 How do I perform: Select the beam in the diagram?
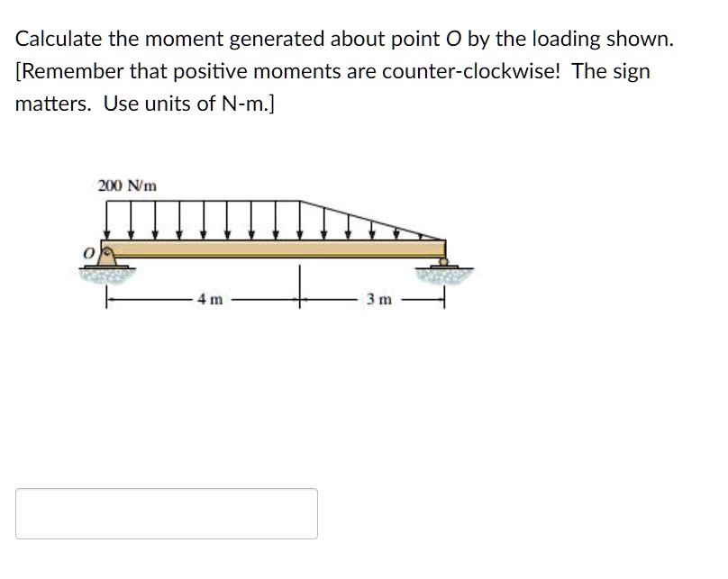pos(270,250)
